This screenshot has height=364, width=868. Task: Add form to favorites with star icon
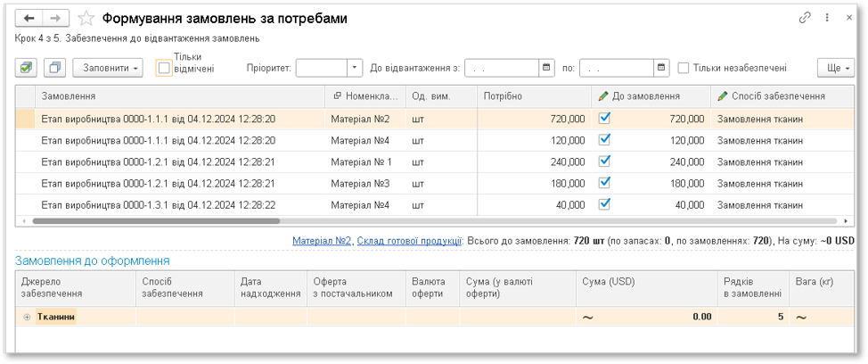[86, 18]
